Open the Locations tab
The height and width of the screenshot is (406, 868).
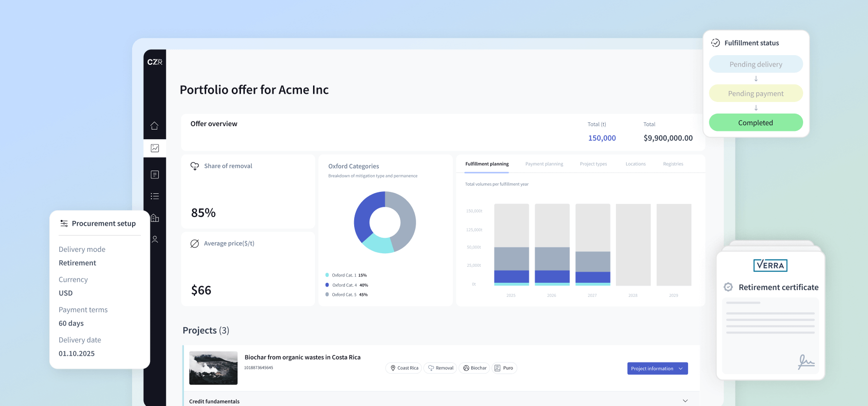(x=635, y=164)
